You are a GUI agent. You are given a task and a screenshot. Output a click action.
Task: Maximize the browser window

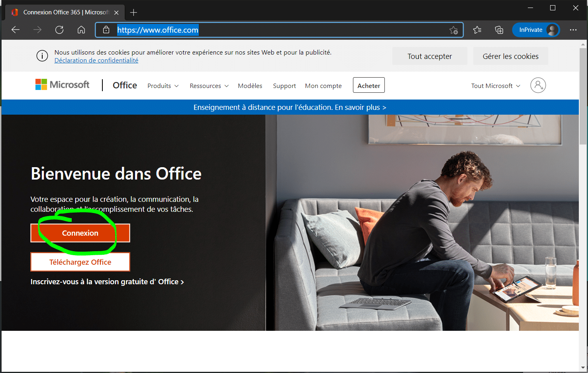click(553, 8)
